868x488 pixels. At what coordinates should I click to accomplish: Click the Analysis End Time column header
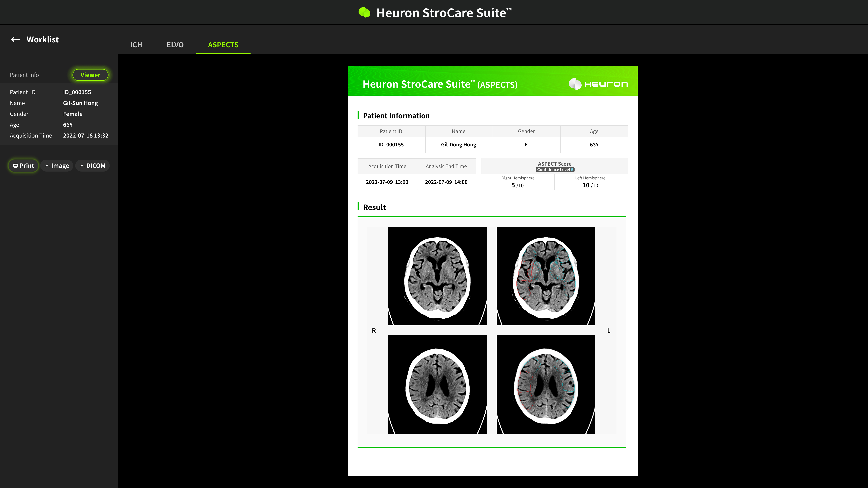click(446, 166)
